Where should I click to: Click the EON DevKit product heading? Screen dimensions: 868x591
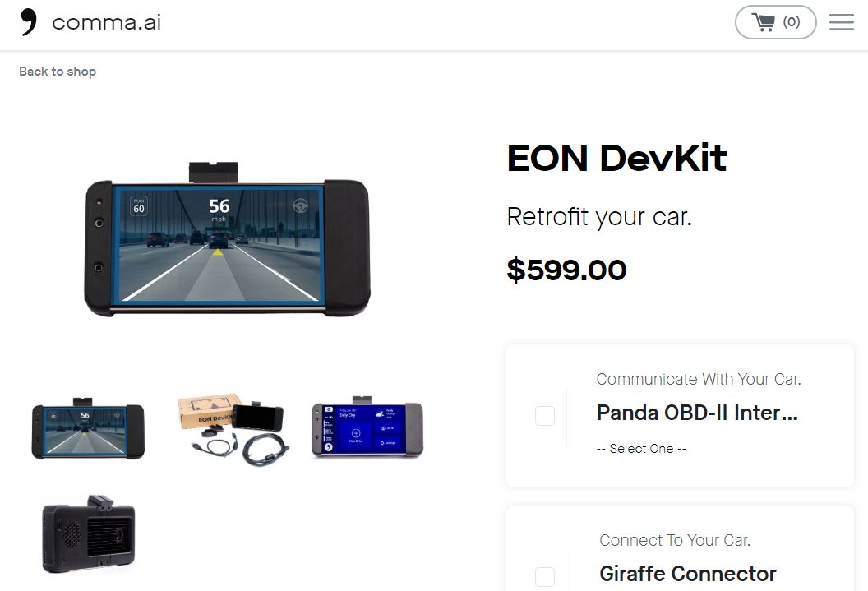616,159
